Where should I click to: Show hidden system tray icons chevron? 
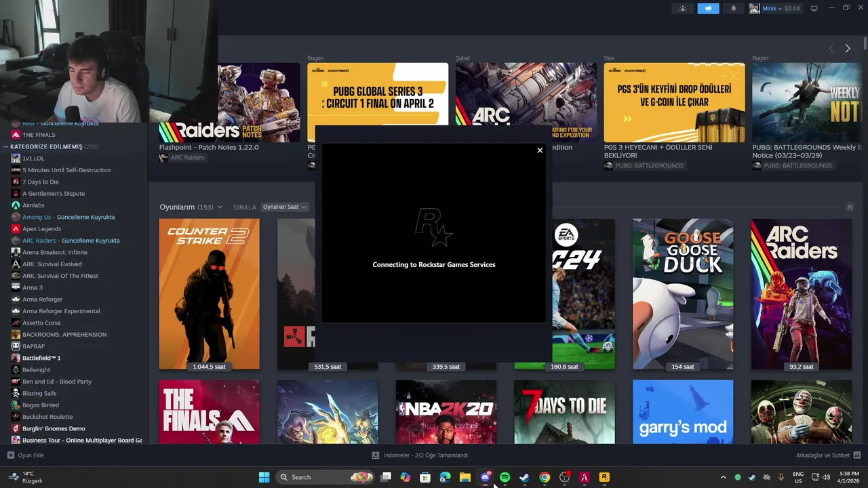[x=723, y=477]
